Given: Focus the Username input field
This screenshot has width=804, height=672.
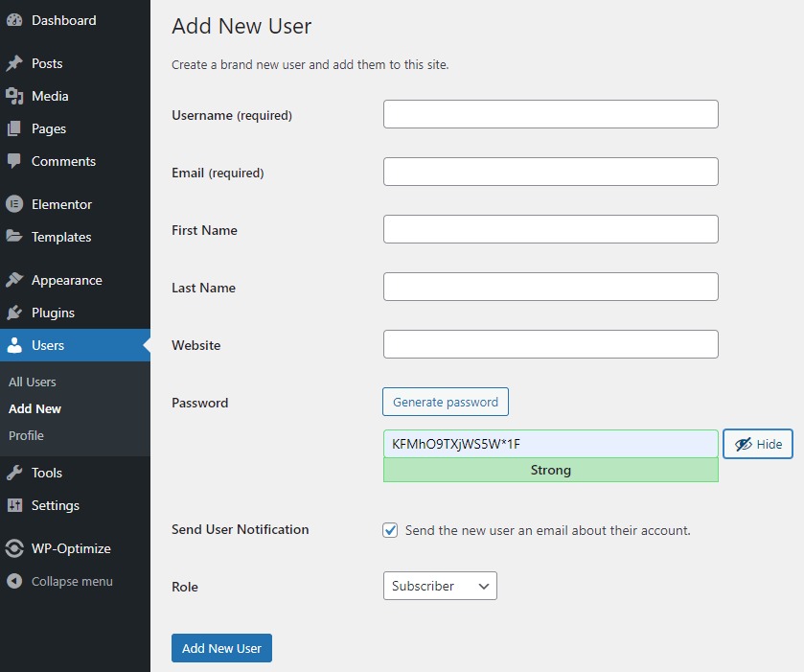Looking at the screenshot, I should click(551, 114).
